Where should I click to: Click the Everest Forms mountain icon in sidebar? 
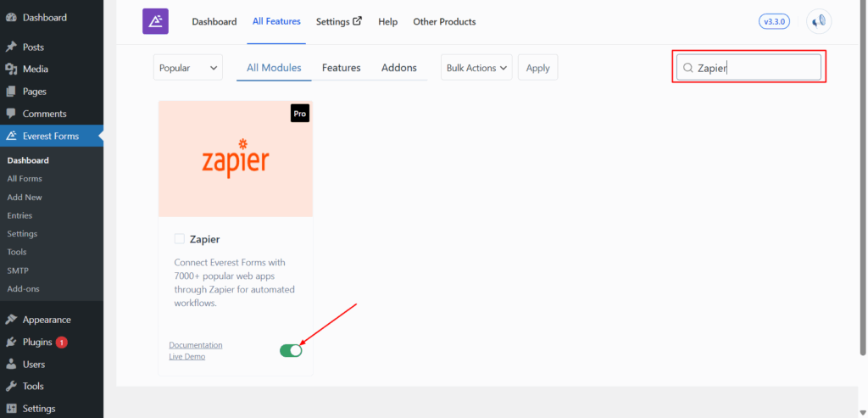pyautogui.click(x=11, y=136)
